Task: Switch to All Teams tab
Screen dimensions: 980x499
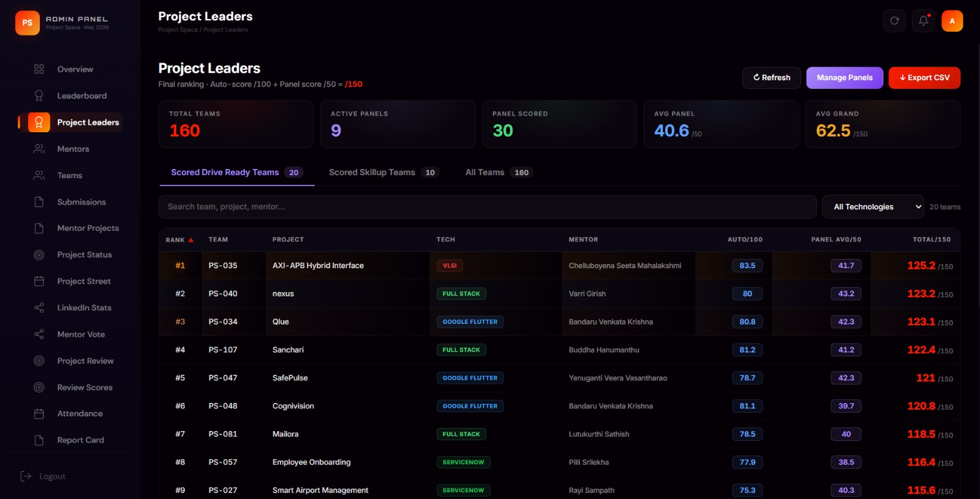Action: pyautogui.click(x=499, y=173)
